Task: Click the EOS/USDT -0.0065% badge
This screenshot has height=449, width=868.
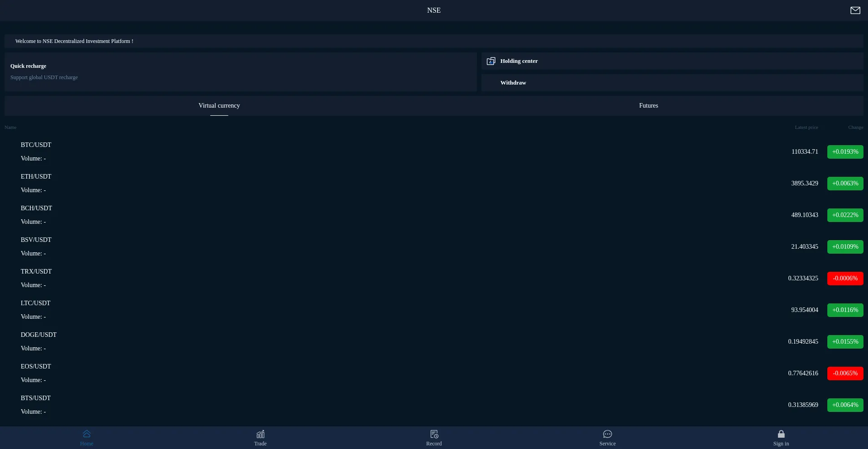Action: point(845,373)
